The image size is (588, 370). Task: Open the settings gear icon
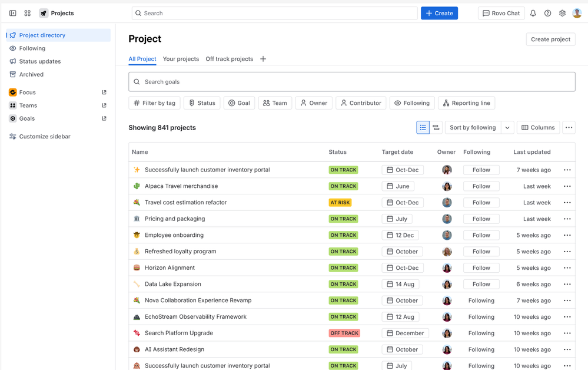pos(562,13)
